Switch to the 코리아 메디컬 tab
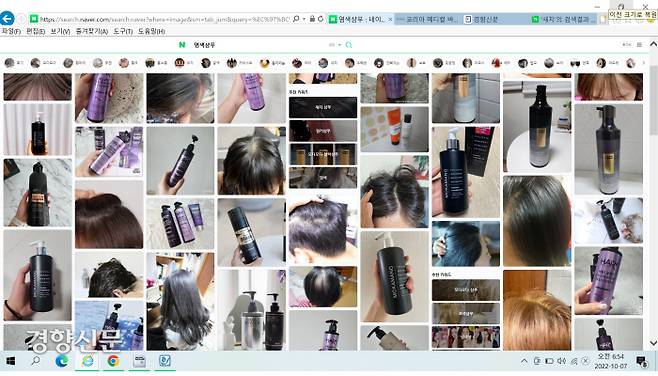The width and height of the screenshot is (658, 376). (428, 19)
